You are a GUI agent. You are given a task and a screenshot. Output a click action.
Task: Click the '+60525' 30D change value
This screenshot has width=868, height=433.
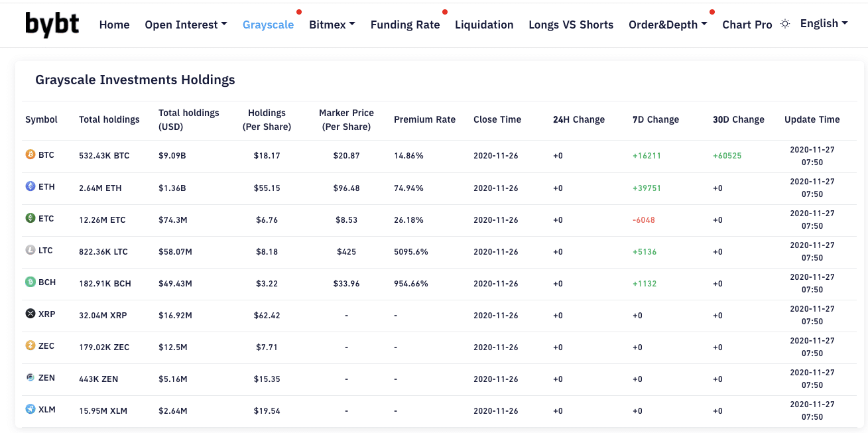(x=727, y=156)
